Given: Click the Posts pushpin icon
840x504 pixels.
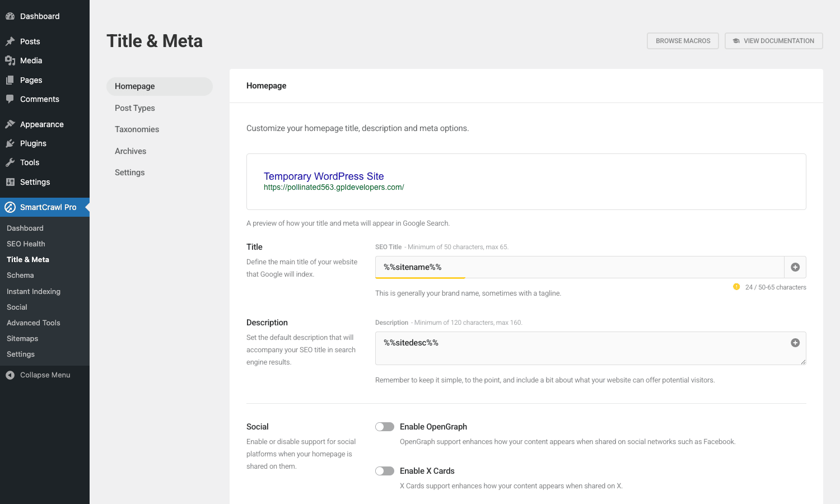Looking at the screenshot, I should click(x=10, y=41).
